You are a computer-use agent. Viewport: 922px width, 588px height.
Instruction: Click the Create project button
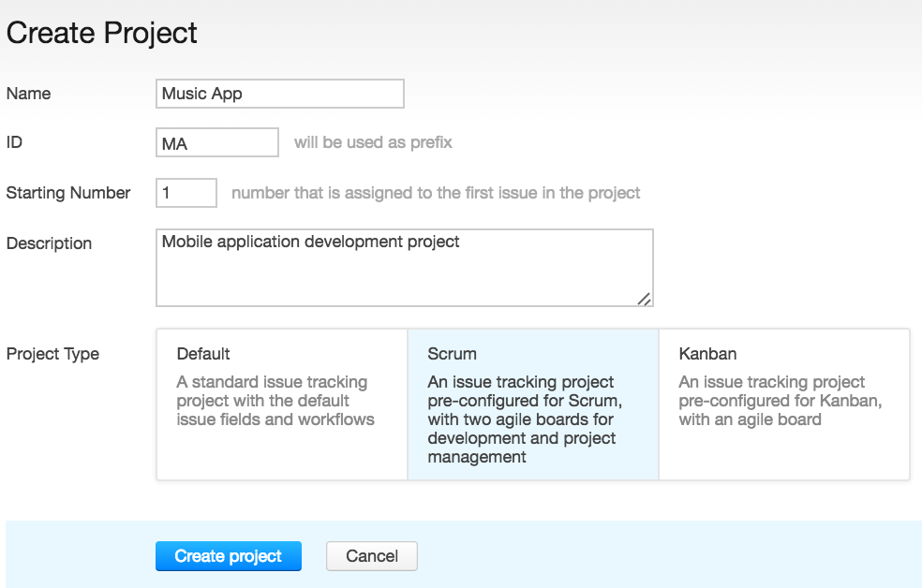[228, 555]
